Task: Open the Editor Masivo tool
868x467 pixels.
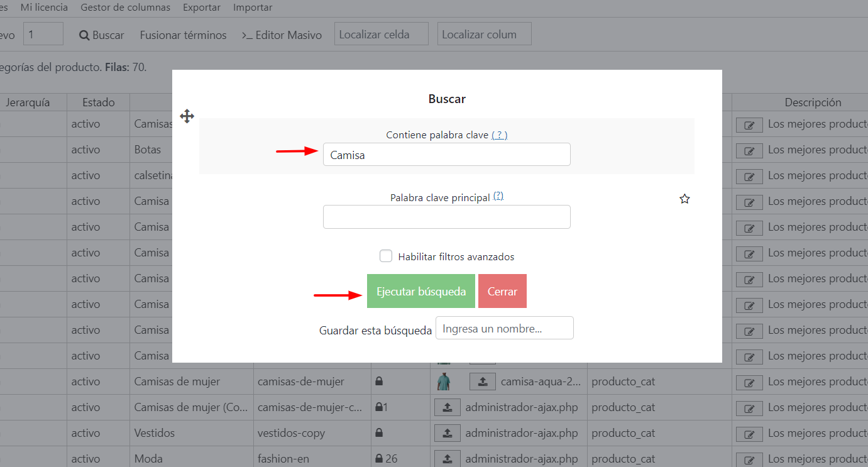Action: click(282, 35)
